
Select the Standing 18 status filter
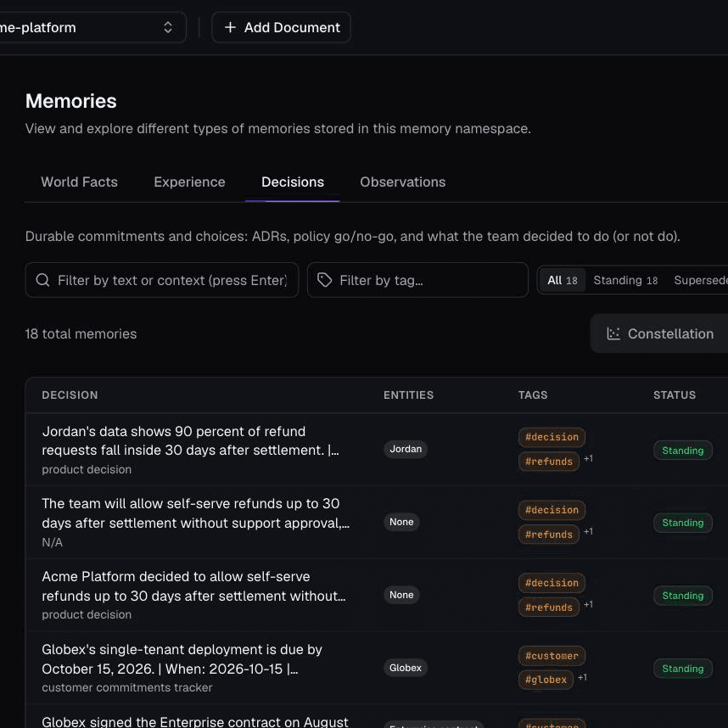[625, 281]
